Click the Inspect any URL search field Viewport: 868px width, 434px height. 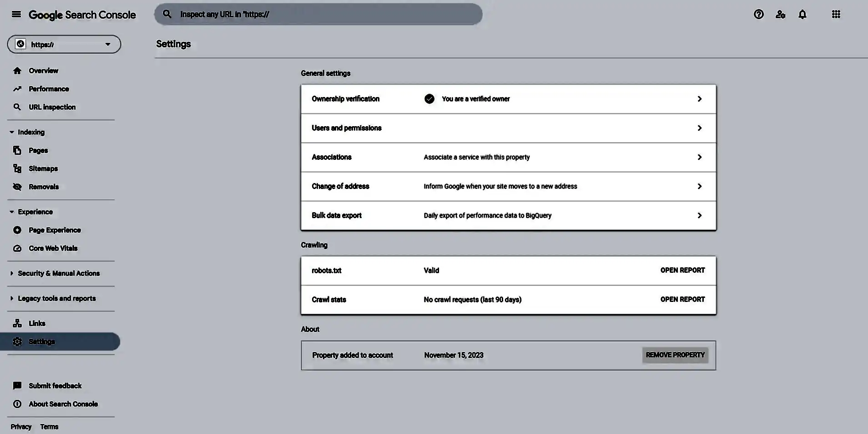coord(318,14)
